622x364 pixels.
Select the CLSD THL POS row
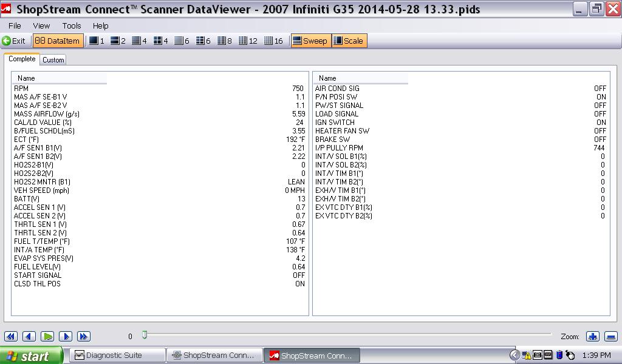point(160,283)
